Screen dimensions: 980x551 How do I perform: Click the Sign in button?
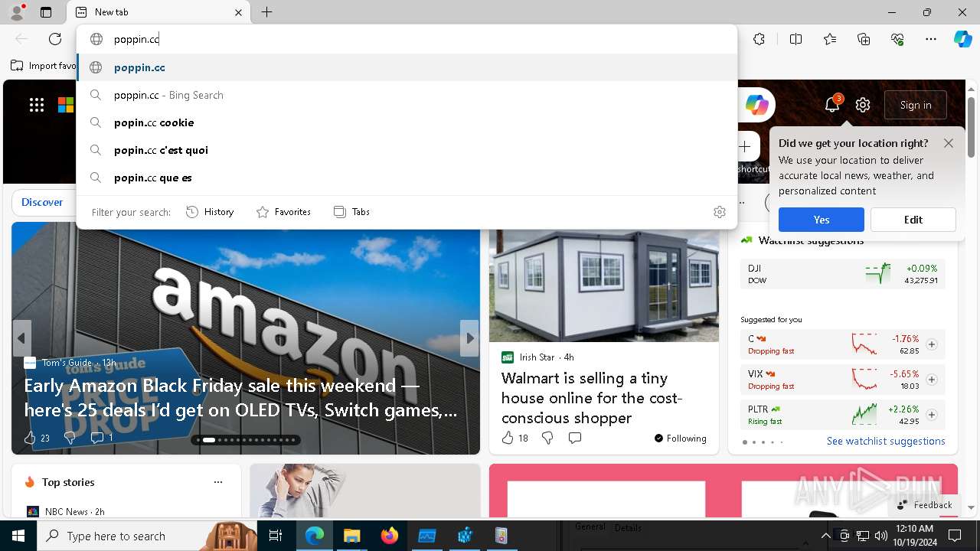(916, 105)
